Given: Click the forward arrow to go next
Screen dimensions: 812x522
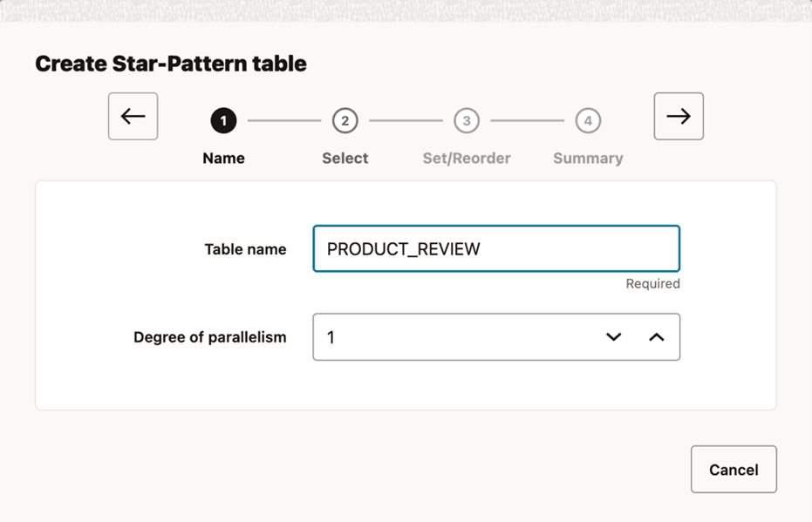Looking at the screenshot, I should coord(679,117).
